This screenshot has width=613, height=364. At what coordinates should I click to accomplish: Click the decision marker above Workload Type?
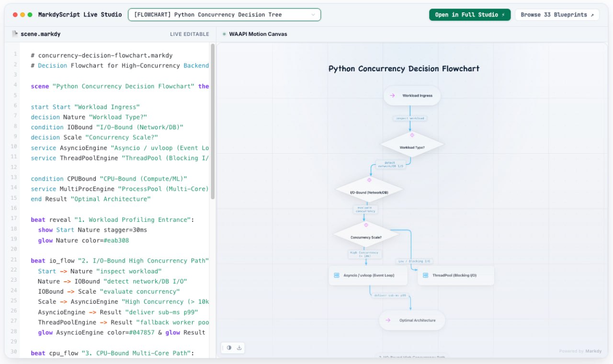pos(412,136)
